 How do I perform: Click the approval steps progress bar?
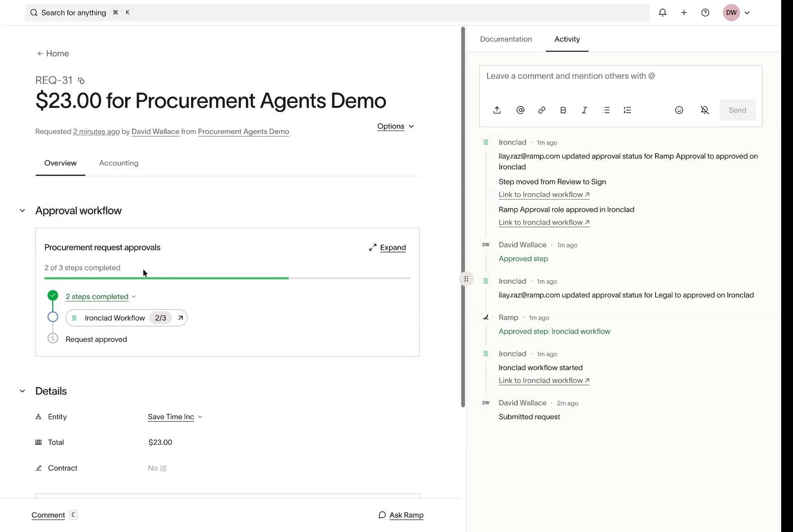pos(228,278)
